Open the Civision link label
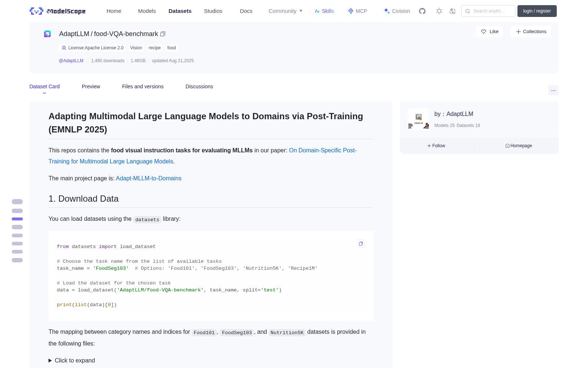 [x=401, y=11]
